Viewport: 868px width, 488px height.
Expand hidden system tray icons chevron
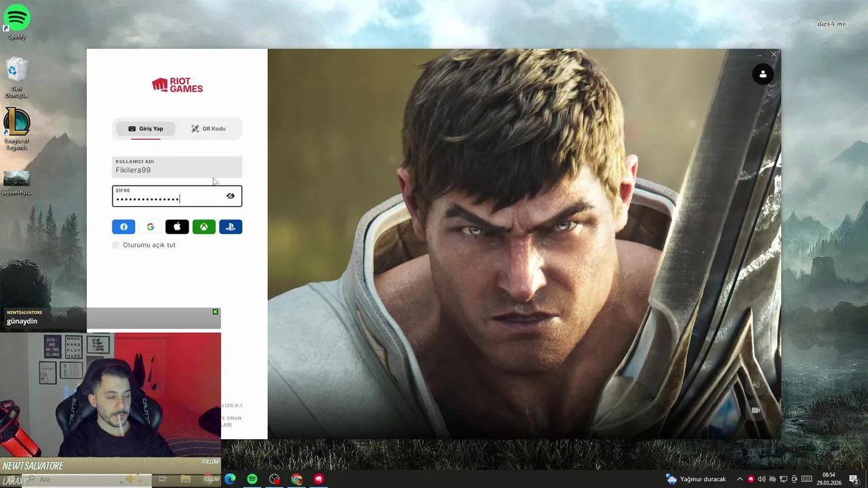740,479
